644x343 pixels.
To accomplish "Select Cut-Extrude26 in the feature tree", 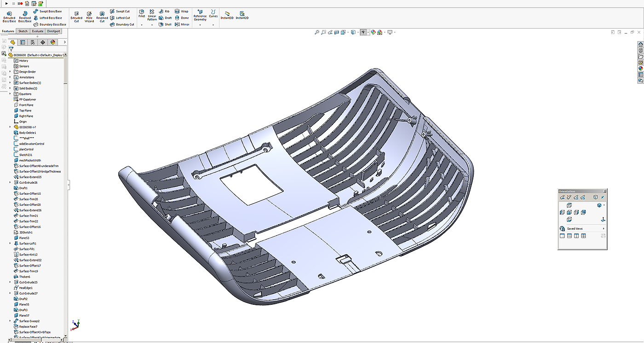I will (28, 182).
